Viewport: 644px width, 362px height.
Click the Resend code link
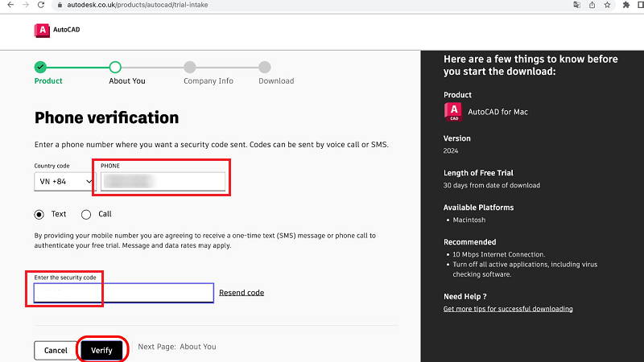click(242, 293)
